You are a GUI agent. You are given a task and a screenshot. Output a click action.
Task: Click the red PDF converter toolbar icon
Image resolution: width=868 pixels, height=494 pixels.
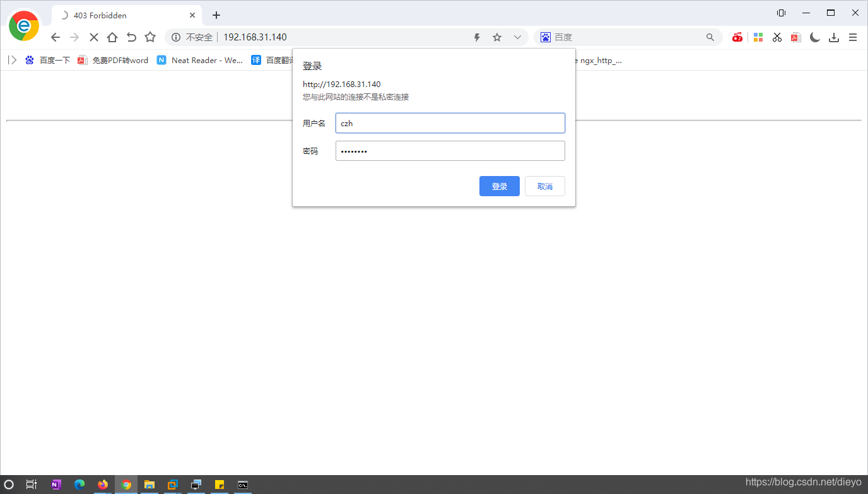coord(796,37)
